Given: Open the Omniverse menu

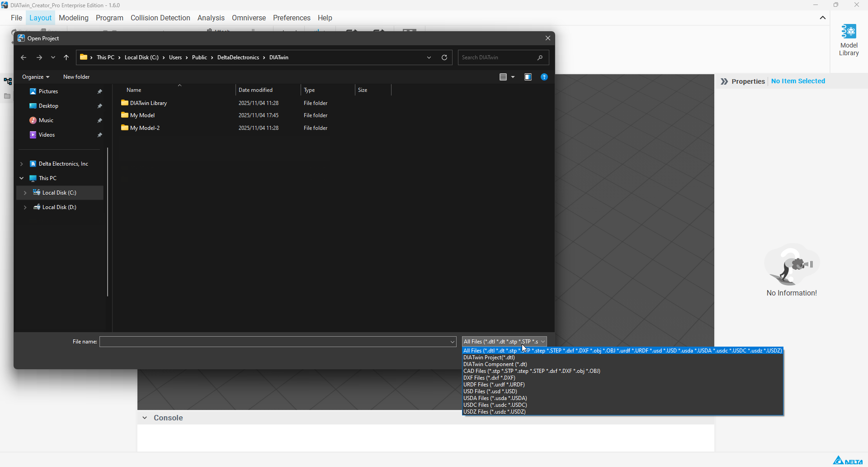Looking at the screenshot, I should [x=249, y=18].
